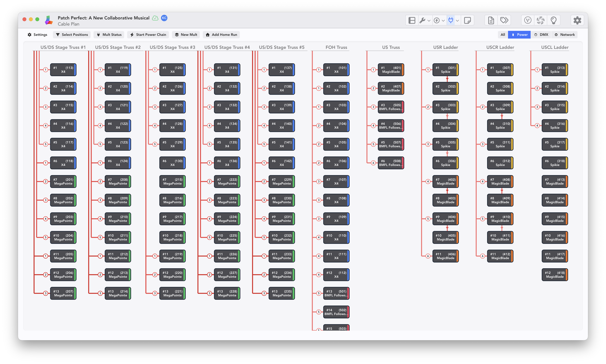Open the gear preferences icon top right

pos(577,20)
